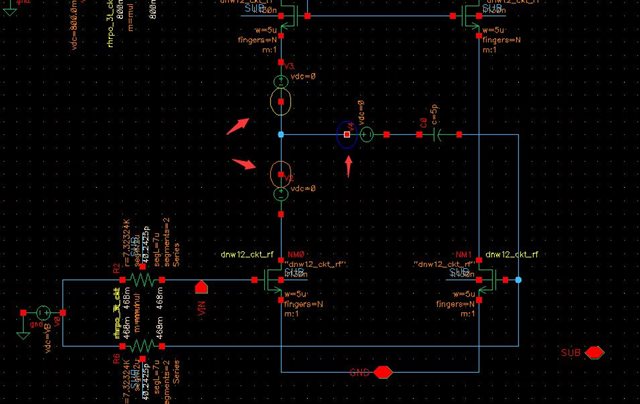
Task: Select the red GND pin hexagon
Action: pos(383,372)
